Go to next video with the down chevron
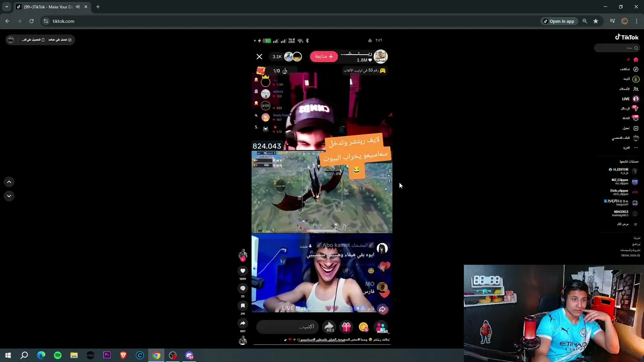Image resolution: width=644 pixels, height=362 pixels. tap(9, 196)
